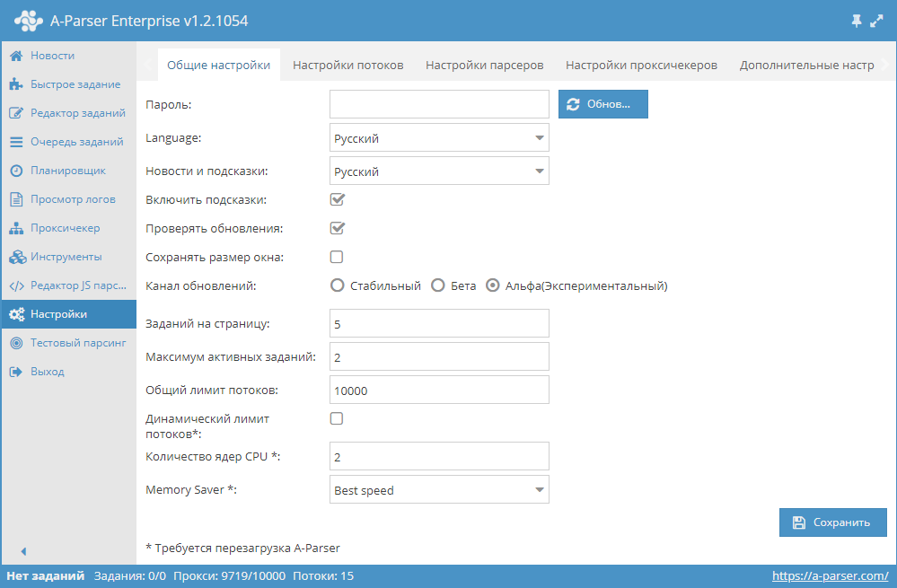
Task: Click Потоки: 15 in status bar
Action: [323, 576]
